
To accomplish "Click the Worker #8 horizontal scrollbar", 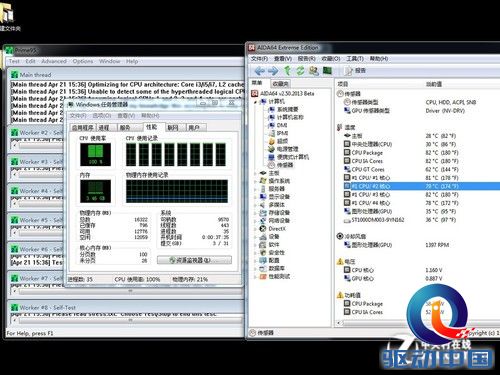I will [130, 320].
